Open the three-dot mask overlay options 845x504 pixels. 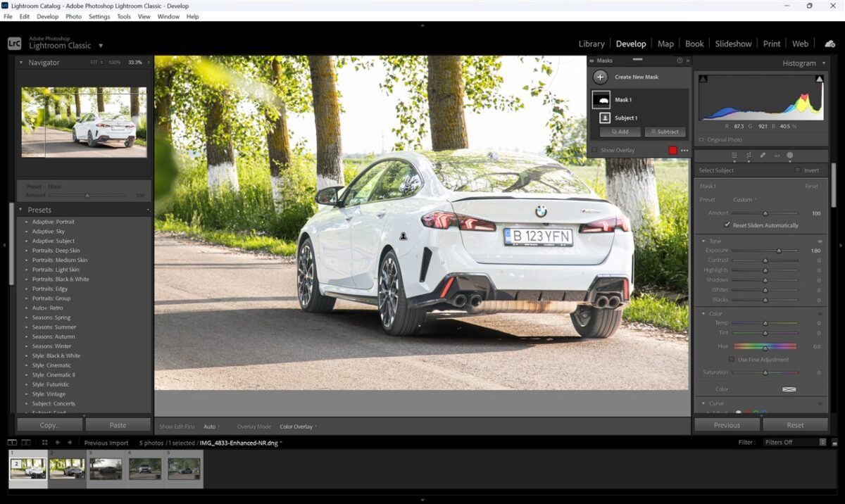tap(684, 151)
